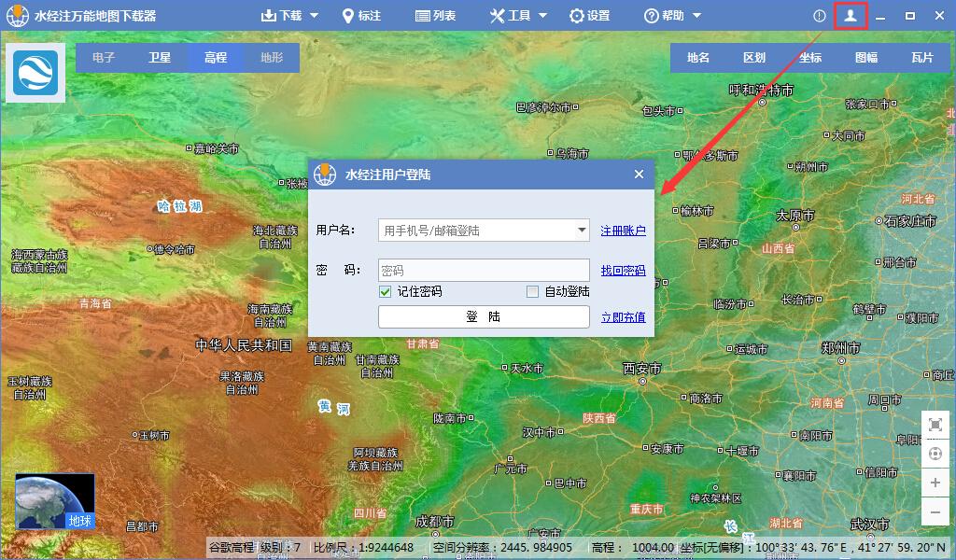Select the 区划 district tab
The image size is (956, 560).
pyautogui.click(x=754, y=57)
